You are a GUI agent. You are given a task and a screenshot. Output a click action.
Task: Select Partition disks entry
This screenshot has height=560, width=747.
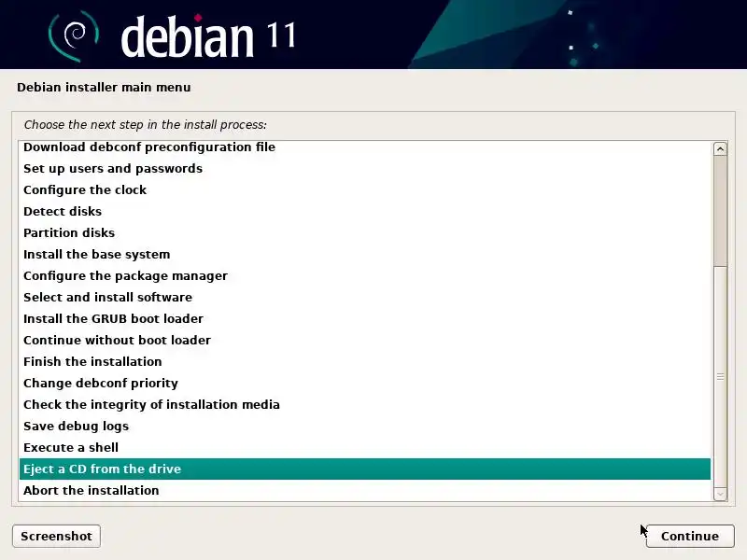pos(365,232)
